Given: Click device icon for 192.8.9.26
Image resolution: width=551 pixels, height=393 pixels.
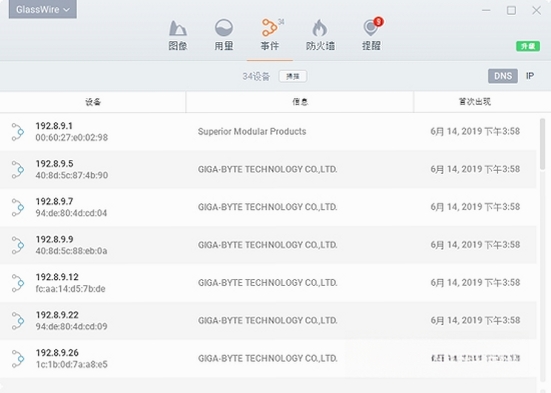Looking at the screenshot, I should [x=18, y=359].
